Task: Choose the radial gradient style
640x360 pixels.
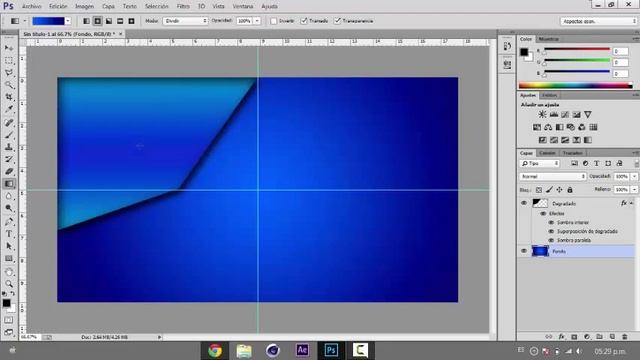Action: click(98, 21)
